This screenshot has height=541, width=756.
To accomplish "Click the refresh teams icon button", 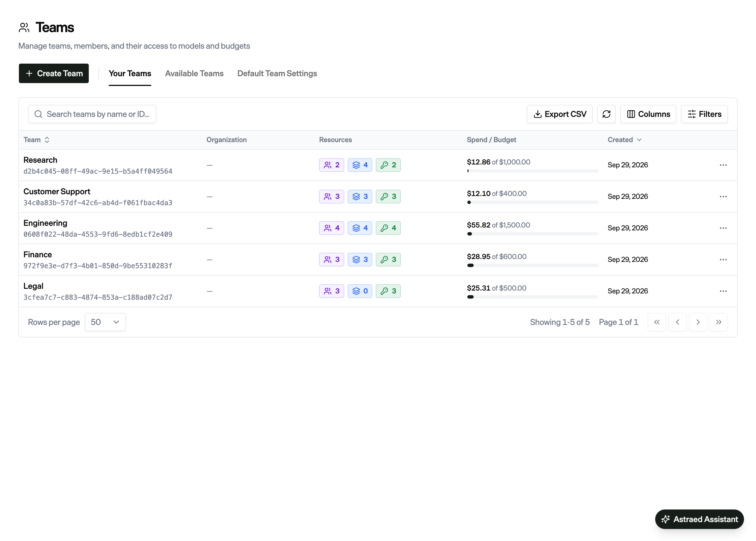I will (x=606, y=114).
